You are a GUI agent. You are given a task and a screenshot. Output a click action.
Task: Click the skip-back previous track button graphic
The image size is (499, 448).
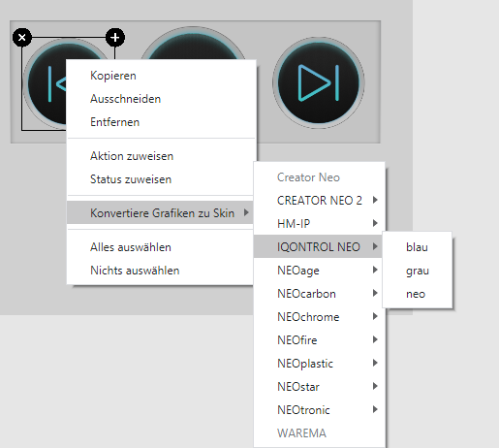pos(45,84)
